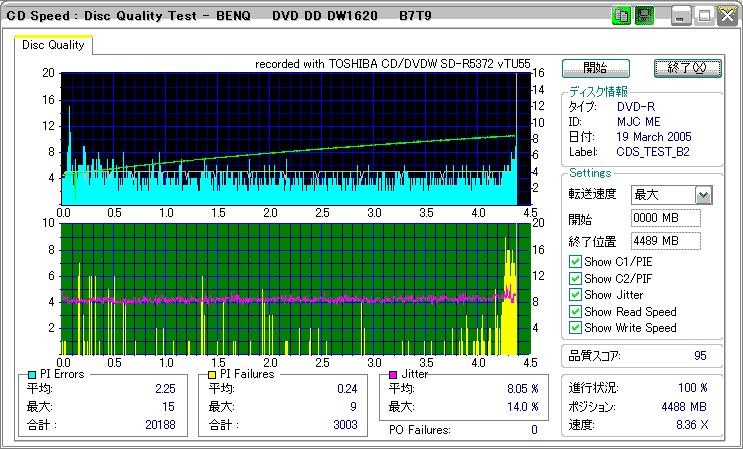Minimize the CD Speed window
The width and height of the screenshot is (743, 449).
(682, 16)
